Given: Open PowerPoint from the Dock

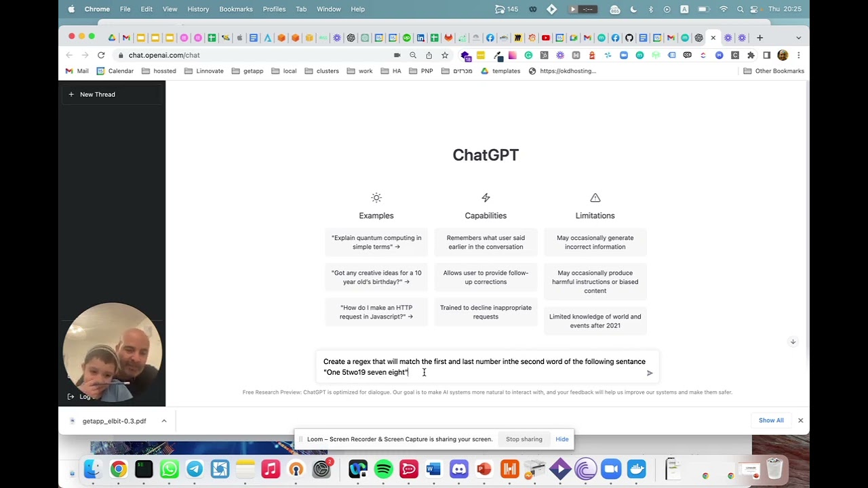Looking at the screenshot, I should (484, 469).
